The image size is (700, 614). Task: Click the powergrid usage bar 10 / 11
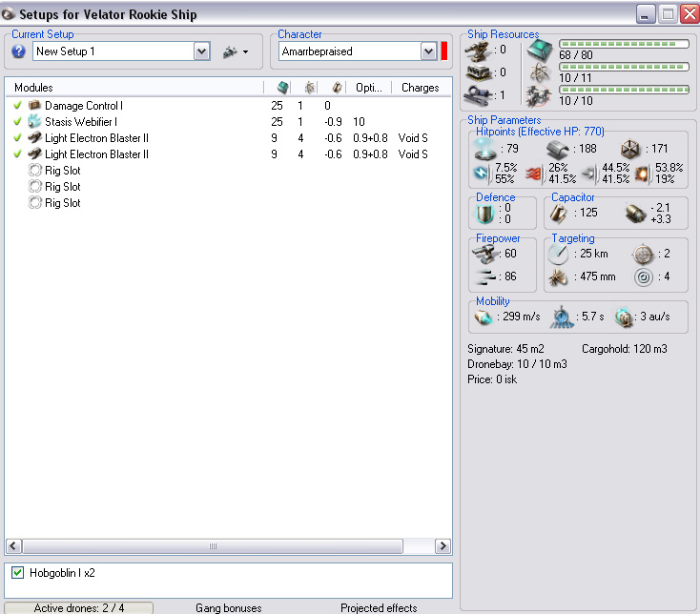[624, 67]
